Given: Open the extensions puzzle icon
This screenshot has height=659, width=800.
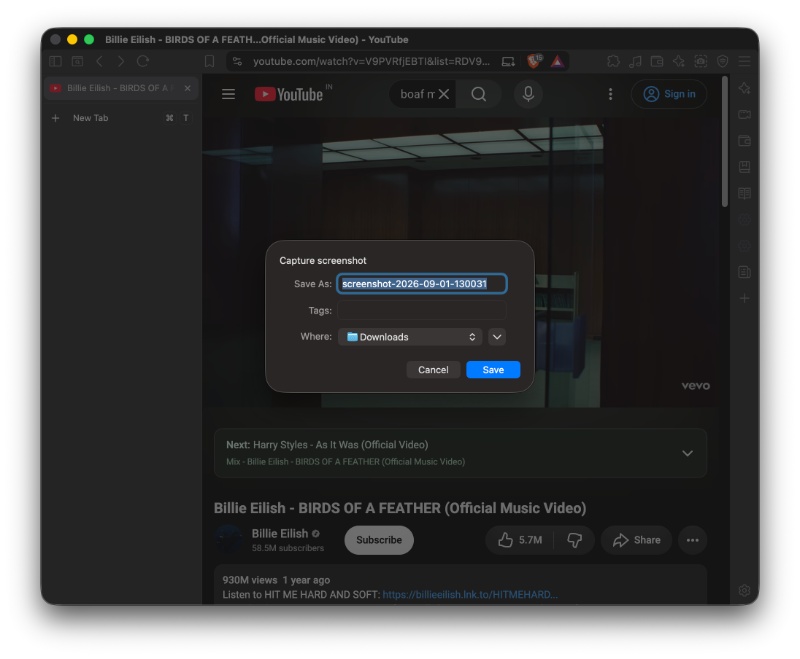Looking at the screenshot, I should tap(613, 61).
